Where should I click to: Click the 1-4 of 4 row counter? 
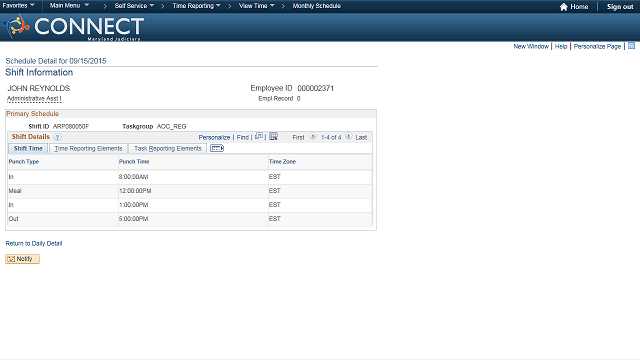tap(331, 138)
